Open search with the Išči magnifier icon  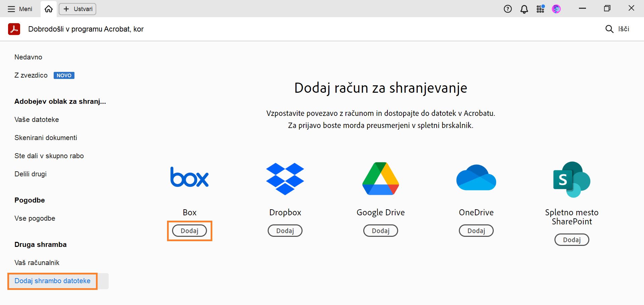coord(609,29)
